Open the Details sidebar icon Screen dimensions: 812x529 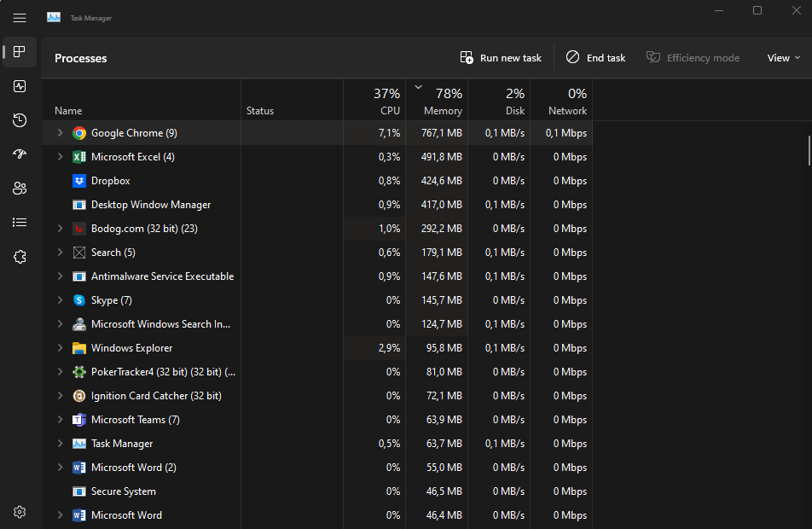tap(20, 223)
